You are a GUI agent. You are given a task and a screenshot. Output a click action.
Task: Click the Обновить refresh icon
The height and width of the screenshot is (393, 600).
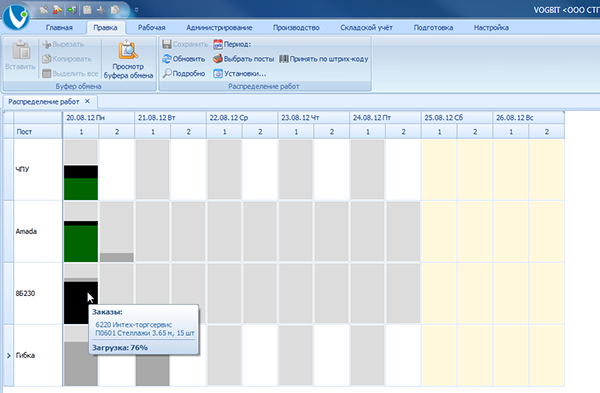[167, 59]
